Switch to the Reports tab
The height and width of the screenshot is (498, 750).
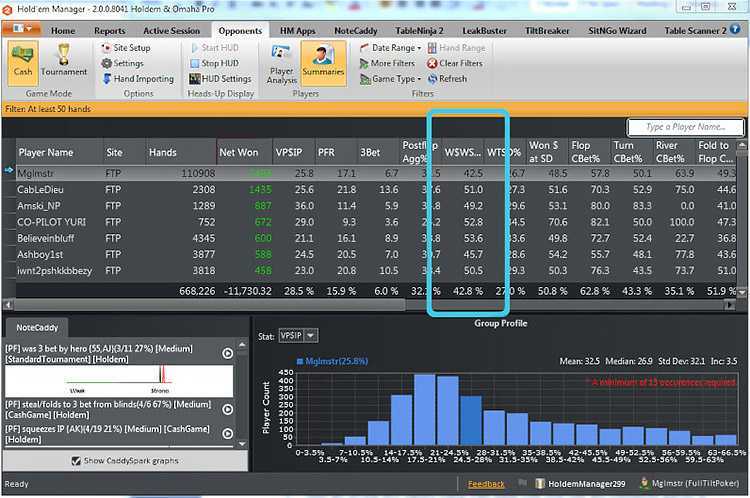click(110, 31)
